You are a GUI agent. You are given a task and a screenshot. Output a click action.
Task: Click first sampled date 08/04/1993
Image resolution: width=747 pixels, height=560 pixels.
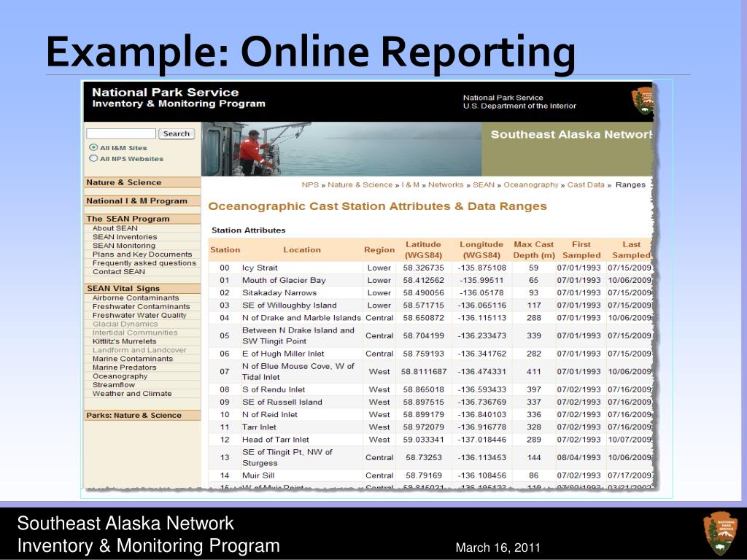[x=578, y=458]
